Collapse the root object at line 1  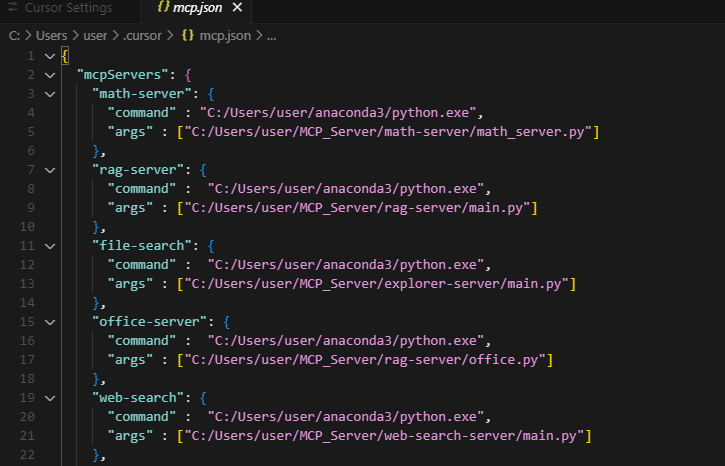point(48,55)
